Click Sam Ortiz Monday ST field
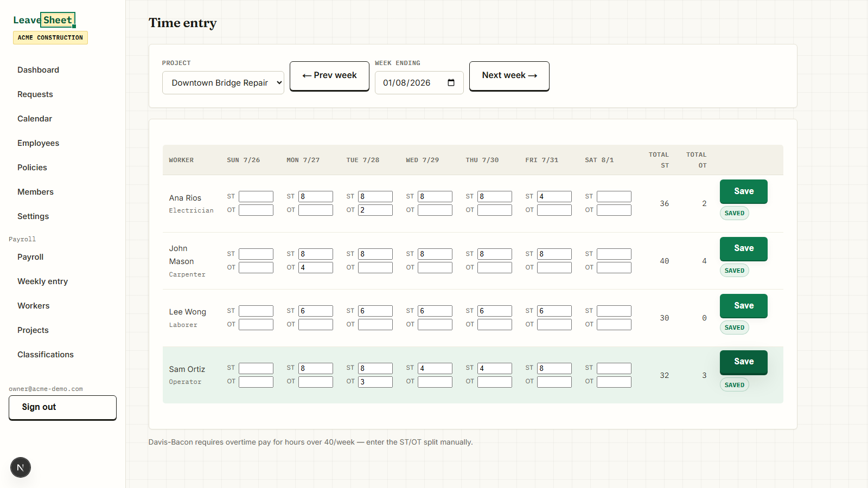Image resolution: width=868 pixels, height=488 pixels. click(316, 368)
